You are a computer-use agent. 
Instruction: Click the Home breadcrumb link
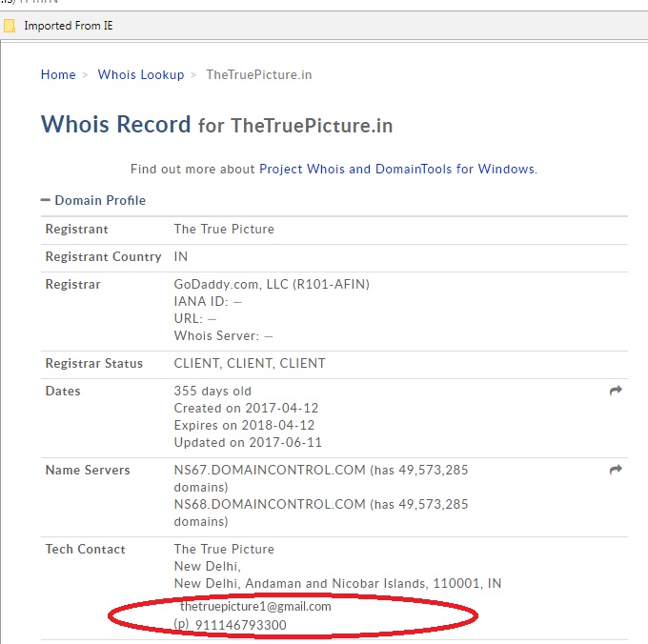(58, 74)
